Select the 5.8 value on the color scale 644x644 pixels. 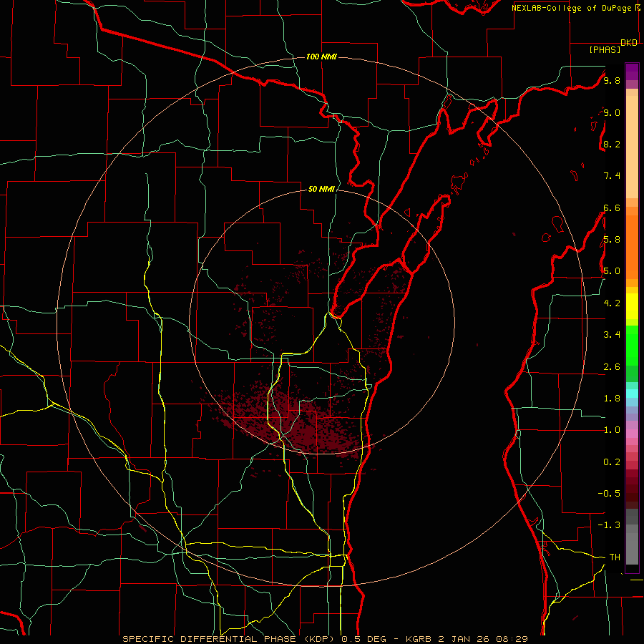pyautogui.click(x=612, y=240)
